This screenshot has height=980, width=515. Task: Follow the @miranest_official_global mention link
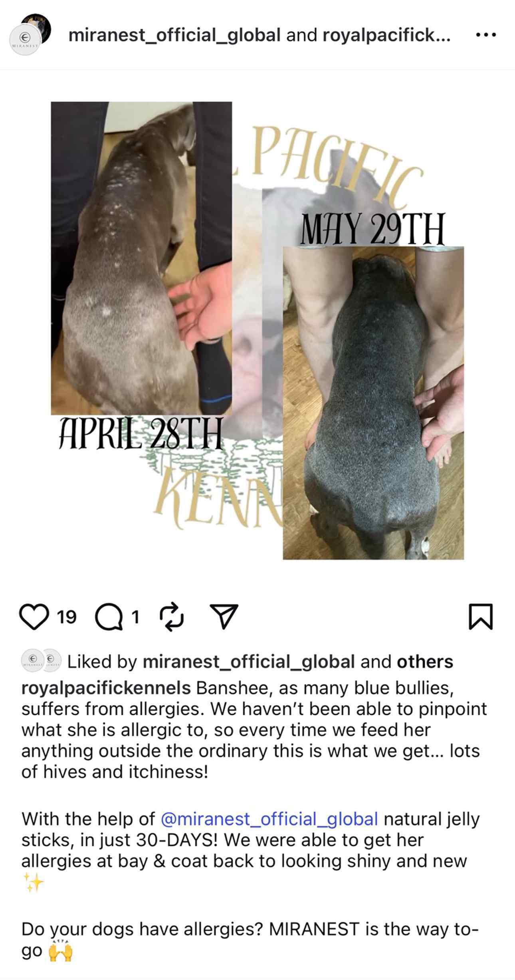[269, 819]
